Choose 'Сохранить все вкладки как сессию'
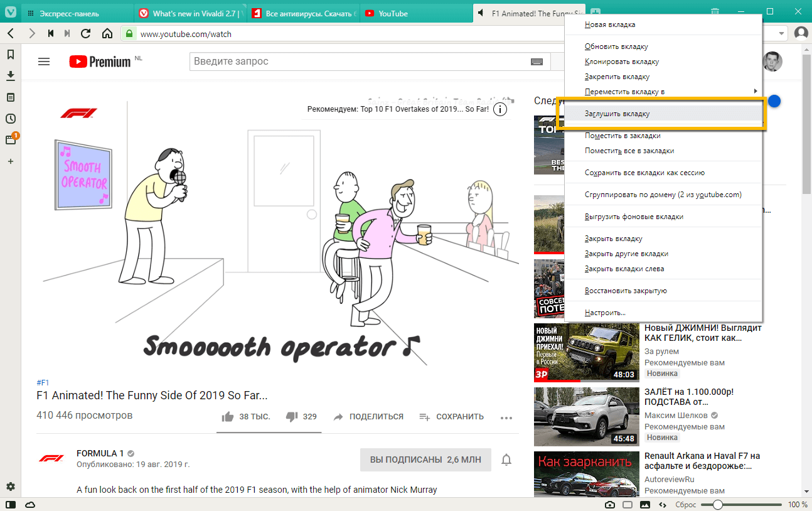Image resolution: width=812 pixels, height=511 pixels. (x=664, y=173)
